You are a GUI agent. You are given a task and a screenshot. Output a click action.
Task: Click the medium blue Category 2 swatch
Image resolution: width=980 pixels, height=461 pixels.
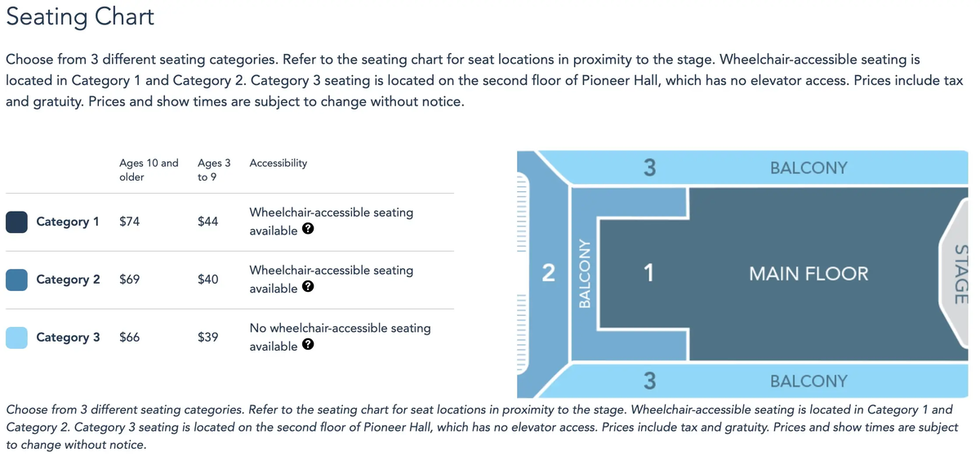point(17,280)
